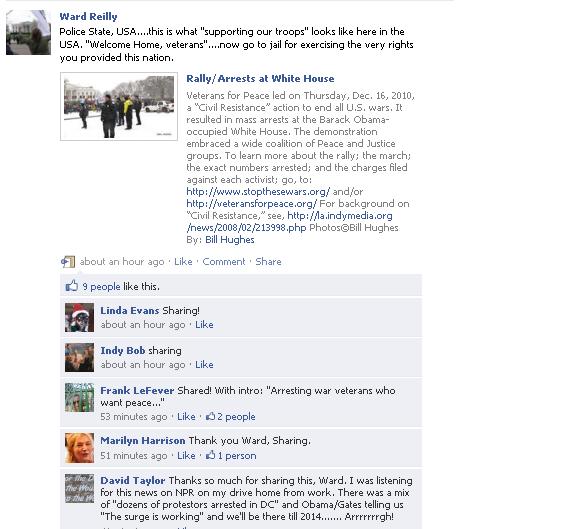Like Ward Reilly's post
Screen dimensions: 574x529
pos(183,262)
